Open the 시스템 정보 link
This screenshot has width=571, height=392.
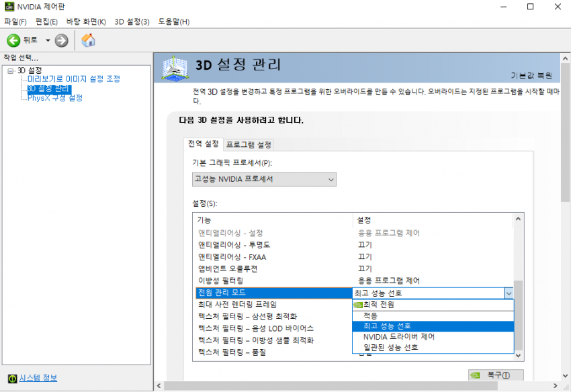38,378
